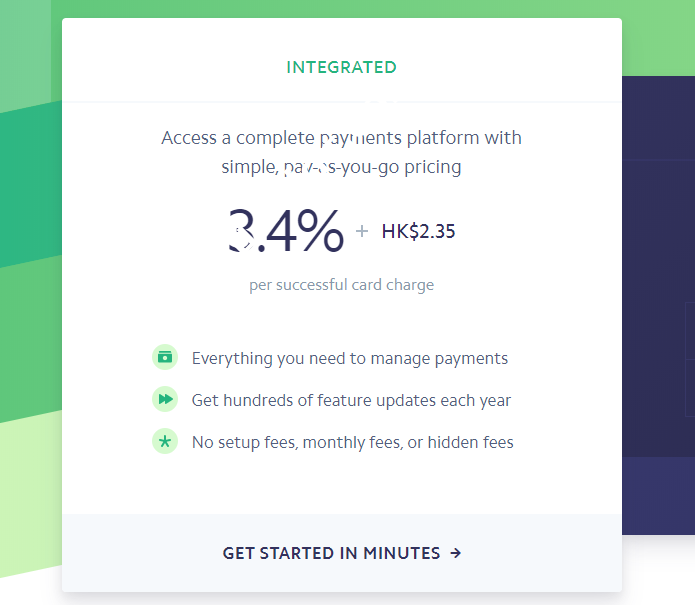Click the No setup fees feature text
Screen dimensions: 695x605
(352, 442)
